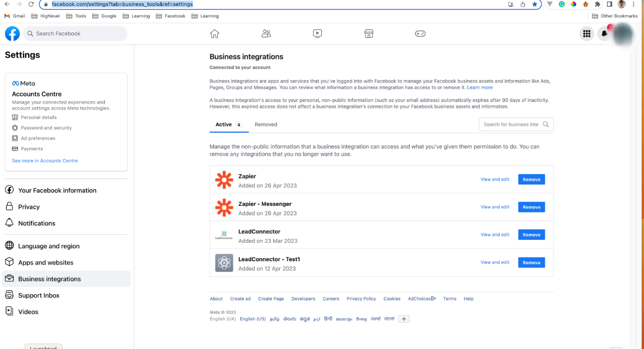Click the site lock icon in address bar
The image size is (644, 349).
point(46,4)
